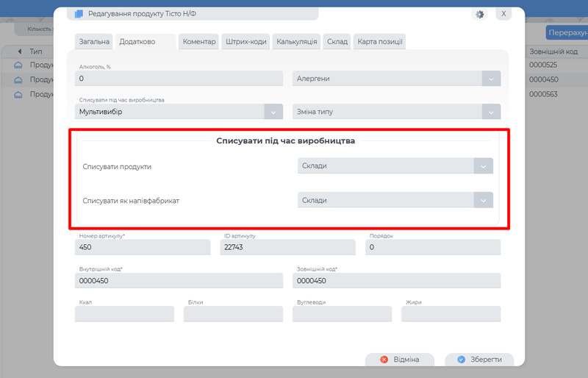The height and width of the screenshot is (378, 588).
Task: Expand the Зміна типу dropdown
Action: (x=491, y=112)
